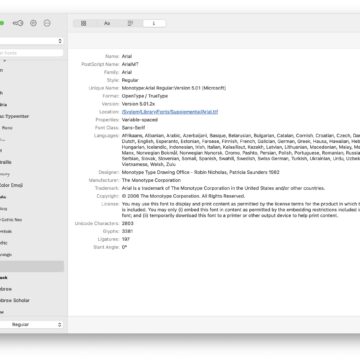This screenshot has width=360, height=360.
Task: Open the Regular style dropdown in the sidebar
Action: tap(32, 324)
